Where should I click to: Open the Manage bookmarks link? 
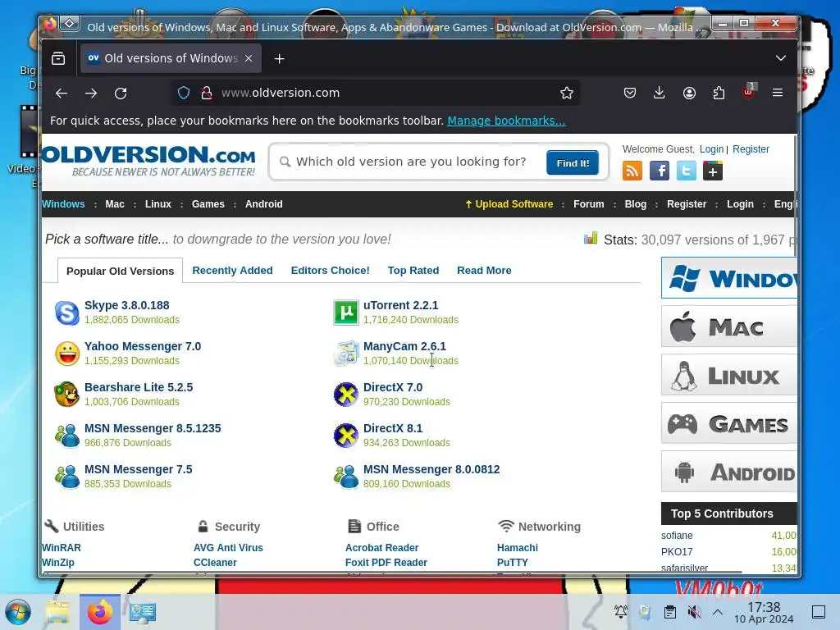tap(506, 121)
